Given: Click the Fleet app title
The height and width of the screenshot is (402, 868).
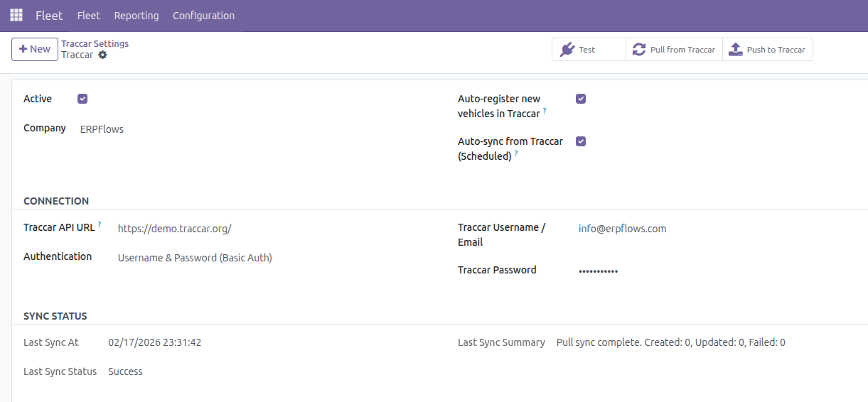Looking at the screenshot, I should pyautogui.click(x=49, y=16).
